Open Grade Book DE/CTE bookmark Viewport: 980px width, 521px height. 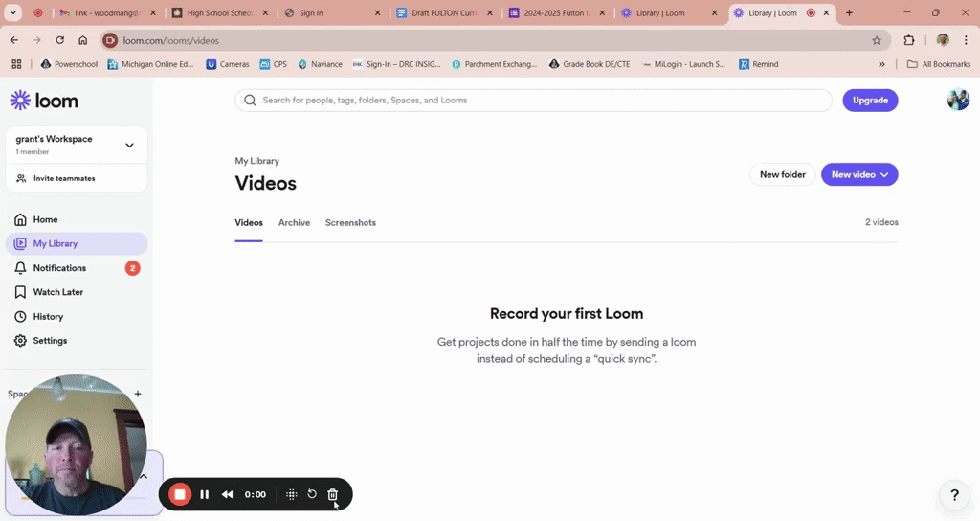590,64
